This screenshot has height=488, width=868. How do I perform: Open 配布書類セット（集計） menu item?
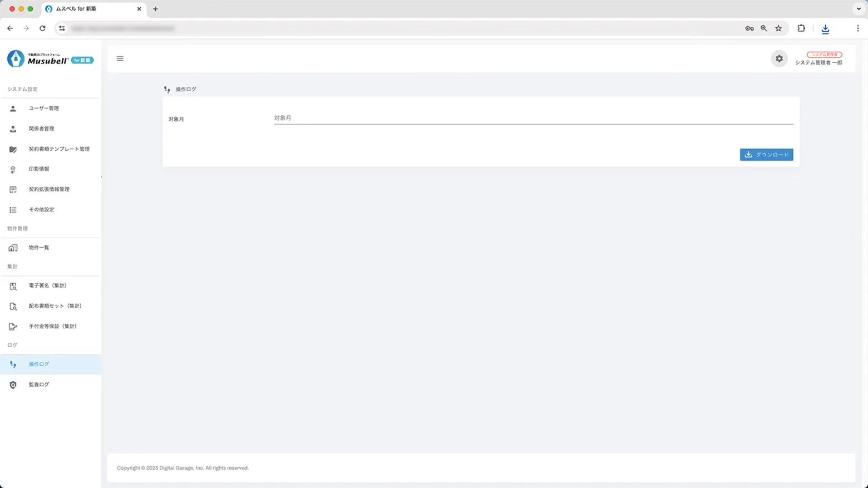55,306
